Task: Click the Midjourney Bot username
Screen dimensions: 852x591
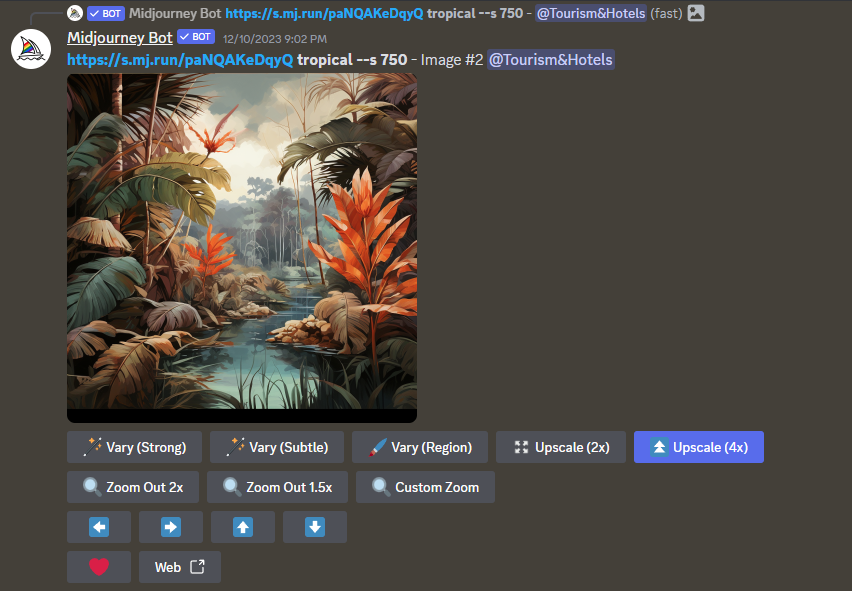Action: pyautogui.click(x=120, y=37)
